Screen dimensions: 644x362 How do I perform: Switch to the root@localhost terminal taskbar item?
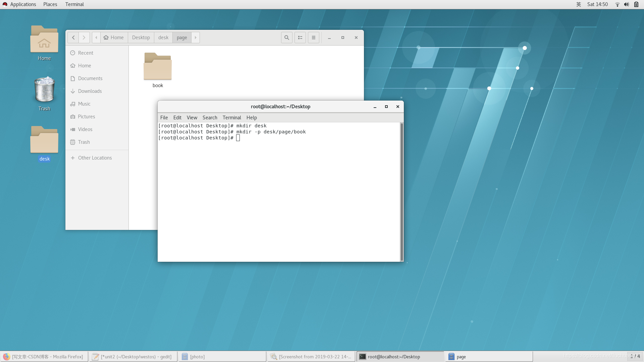400,357
